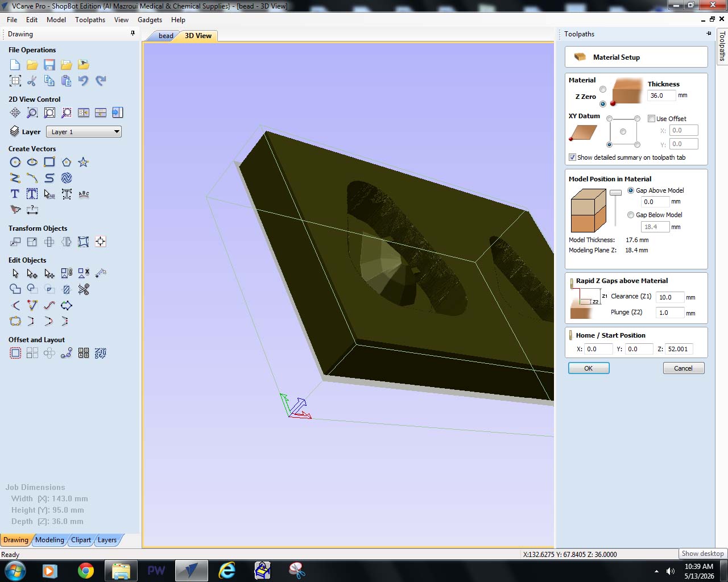Select the Draw Circle tool
Image resolution: width=728 pixels, height=582 pixels.
pos(15,163)
